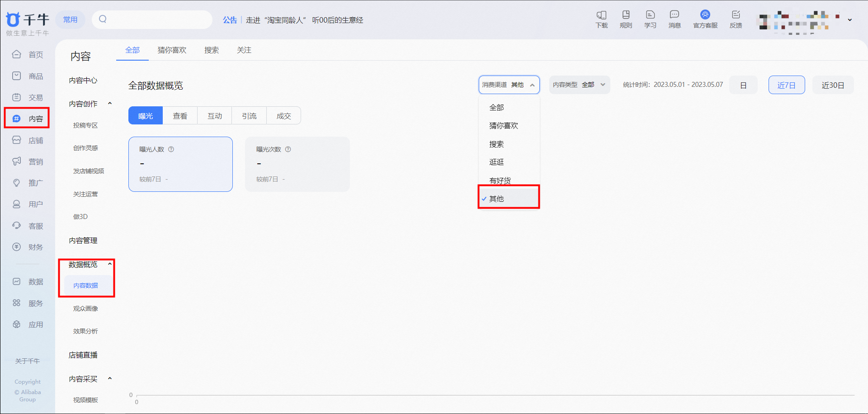
Task: Contact 官方客服 official support
Action: point(705,19)
